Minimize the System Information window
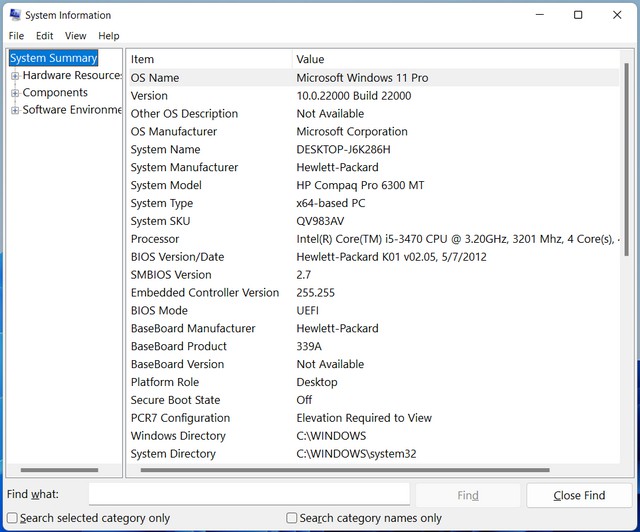 tap(540, 15)
